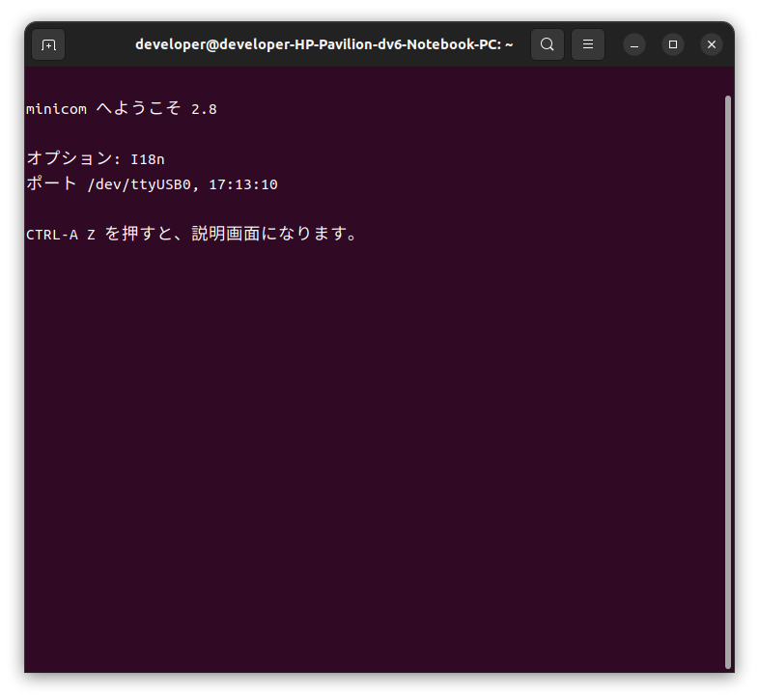
Task: Click the 'CTRL-A Z を押すと' help line
Action: click(x=192, y=234)
